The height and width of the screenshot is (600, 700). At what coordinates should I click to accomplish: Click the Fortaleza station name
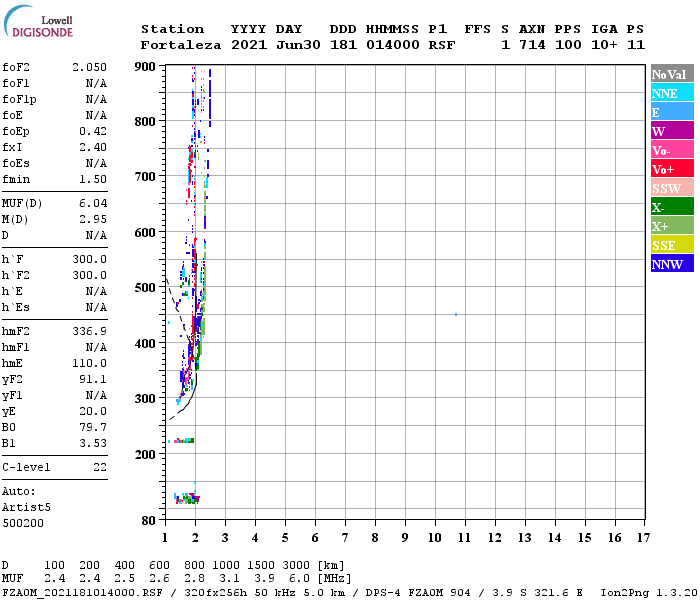coord(181,45)
